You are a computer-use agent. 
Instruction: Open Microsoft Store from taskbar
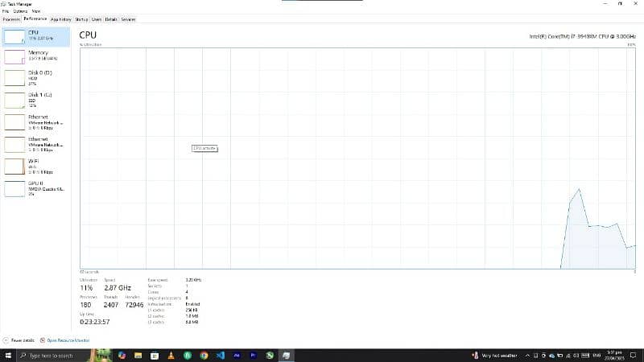click(155, 356)
